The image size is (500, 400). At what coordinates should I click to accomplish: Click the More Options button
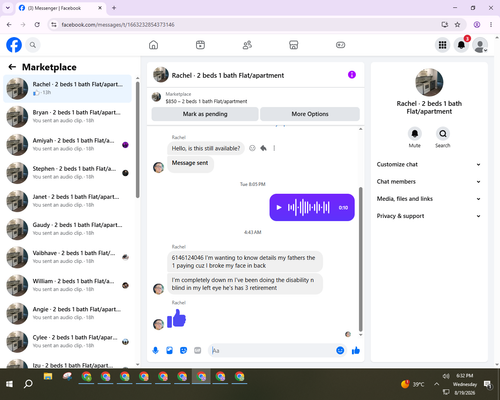coord(310,114)
